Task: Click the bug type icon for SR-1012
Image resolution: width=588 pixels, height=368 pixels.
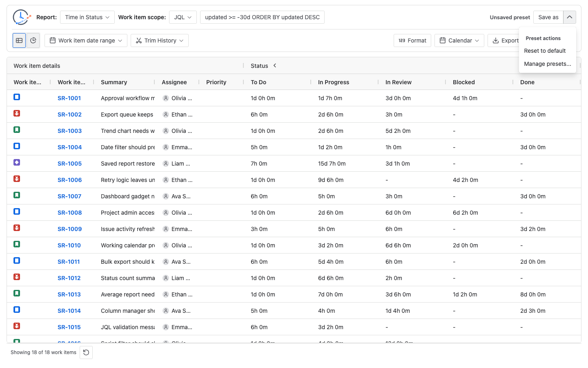Action: [17, 277]
